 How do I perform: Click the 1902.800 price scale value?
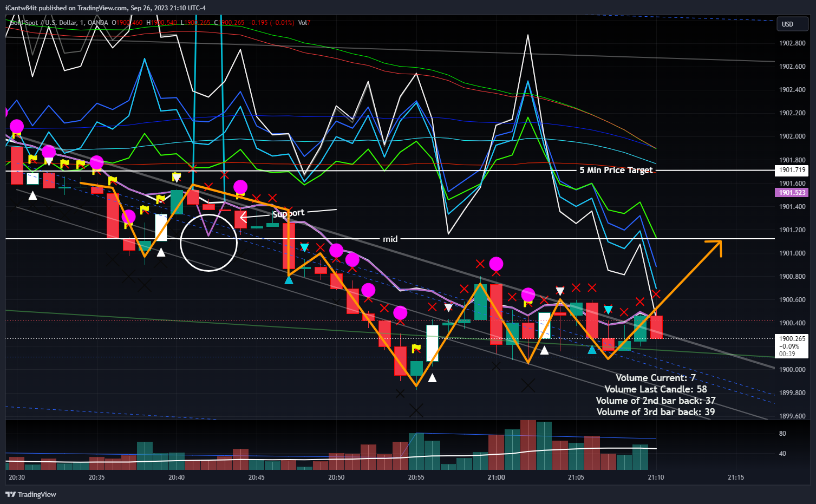(x=792, y=43)
